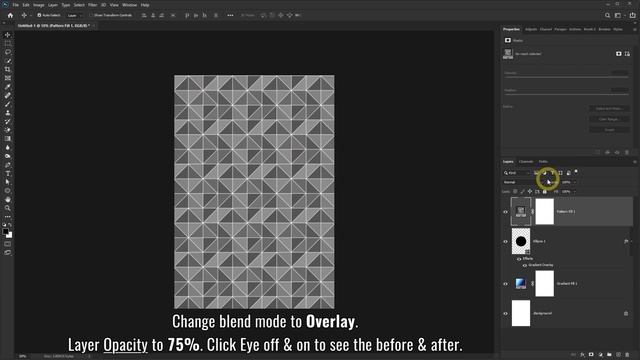Open the Window menu
This screenshot has height=360, width=640.
coord(129,5)
